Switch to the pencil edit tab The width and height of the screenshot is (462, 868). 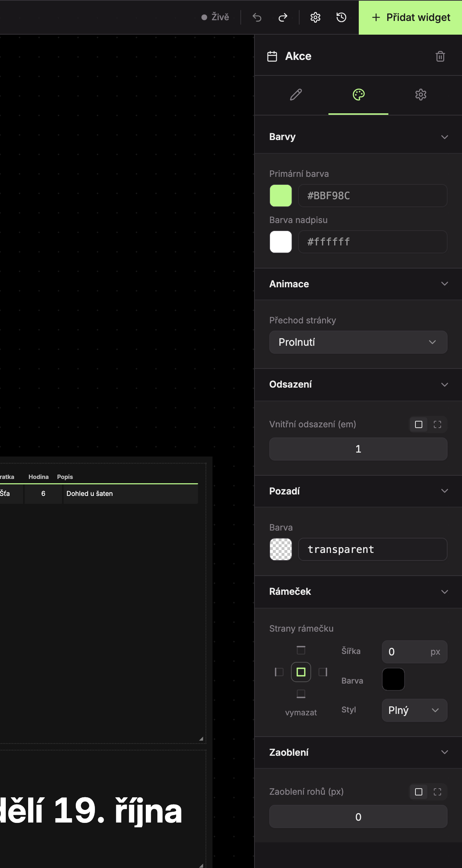point(296,95)
